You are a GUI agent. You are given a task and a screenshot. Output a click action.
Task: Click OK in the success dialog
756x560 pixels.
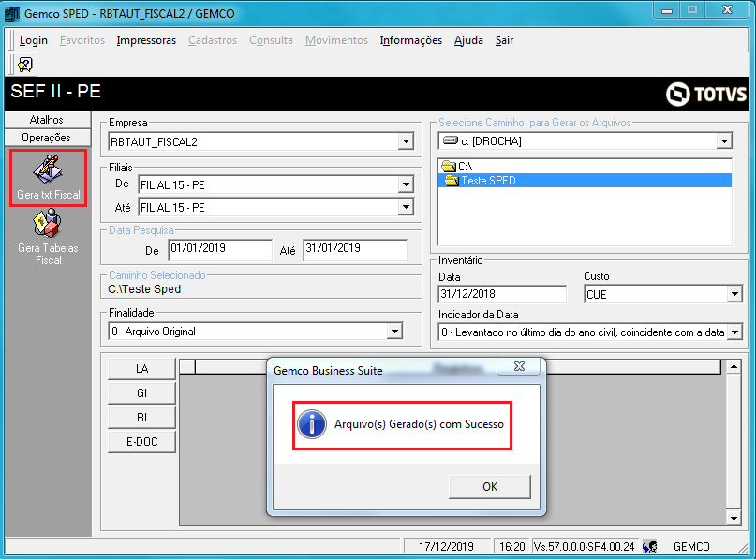(490, 487)
